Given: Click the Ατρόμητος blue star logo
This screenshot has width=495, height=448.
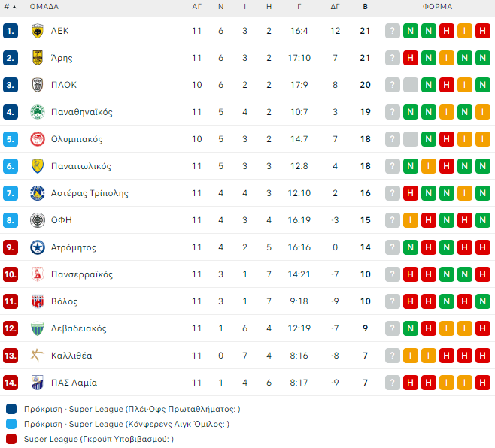Looking at the screenshot, I should (x=37, y=247).
